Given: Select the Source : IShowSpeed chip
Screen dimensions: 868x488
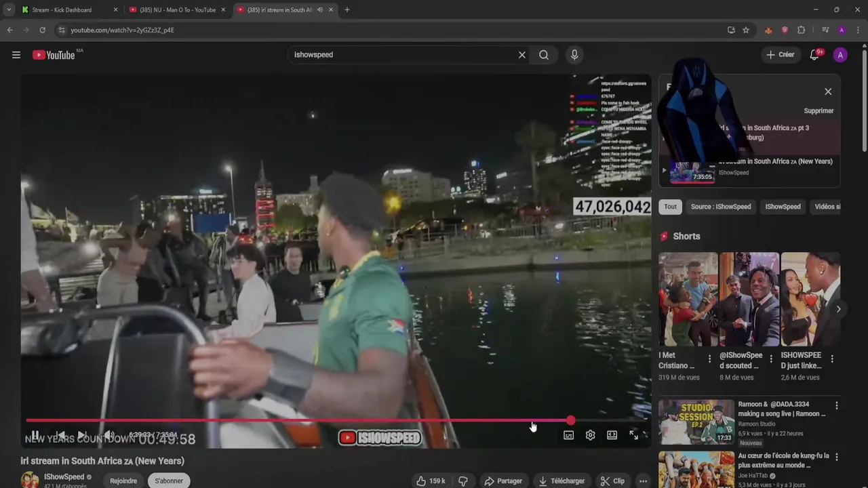Looking at the screenshot, I should (x=721, y=207).
